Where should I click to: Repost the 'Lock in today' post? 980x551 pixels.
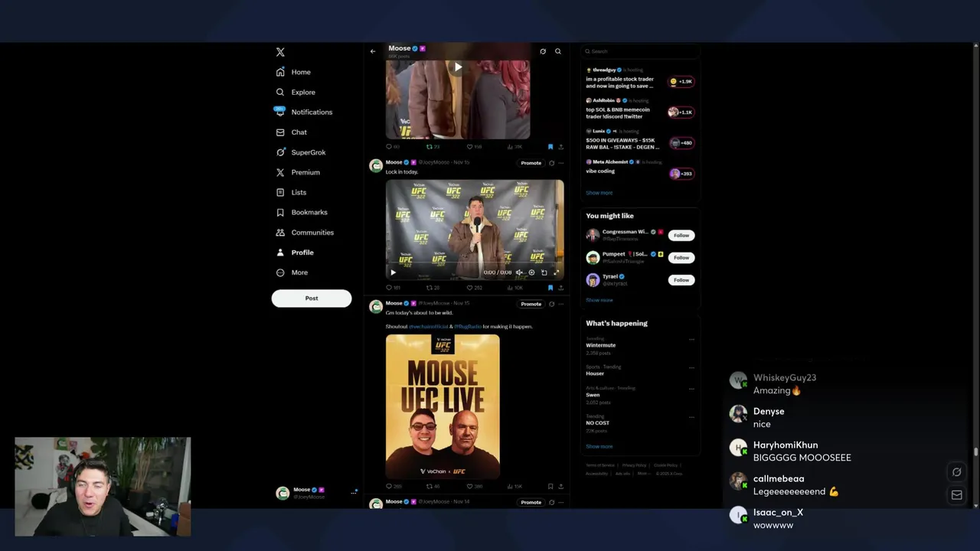click(433, 288)
